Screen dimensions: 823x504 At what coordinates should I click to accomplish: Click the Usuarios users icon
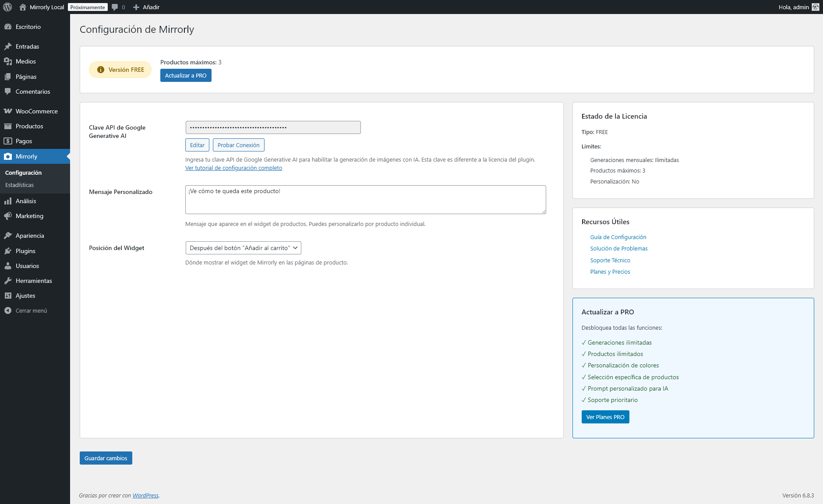pyautogui.click(x=8, y=266)
